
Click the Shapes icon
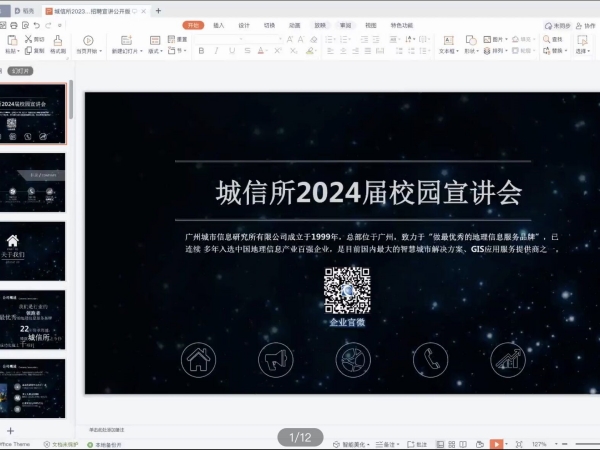(x=471, y=40)
